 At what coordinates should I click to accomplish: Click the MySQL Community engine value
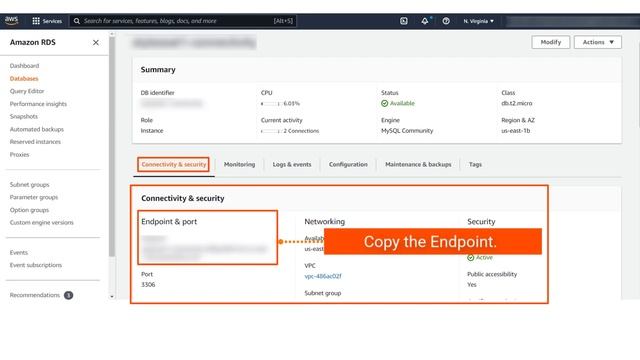[407, 131]
